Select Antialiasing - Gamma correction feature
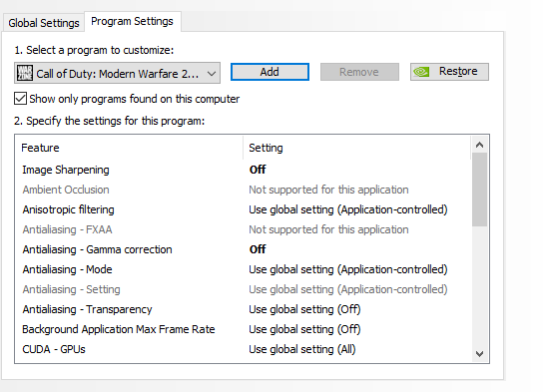 click(97, 249)
